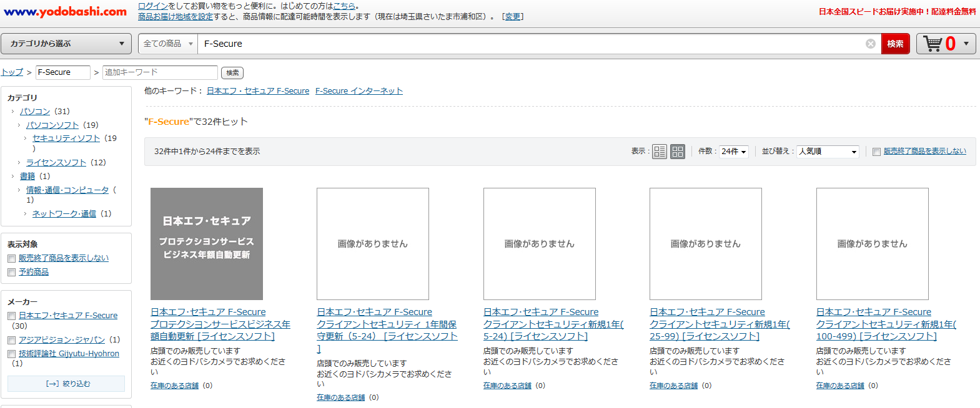980x408 pixels.
Task: Open the プロテクションサービスビジネス product thumbnail
Action: 207,244
